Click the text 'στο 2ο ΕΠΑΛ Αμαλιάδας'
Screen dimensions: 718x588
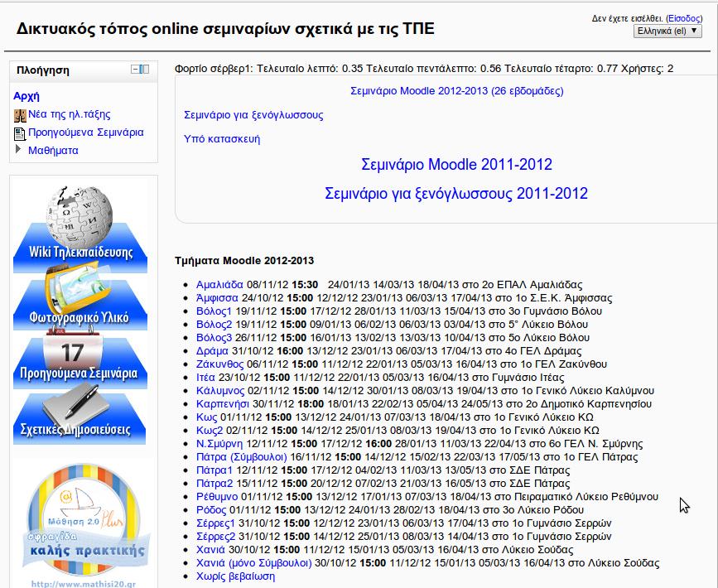click(522, 285)
